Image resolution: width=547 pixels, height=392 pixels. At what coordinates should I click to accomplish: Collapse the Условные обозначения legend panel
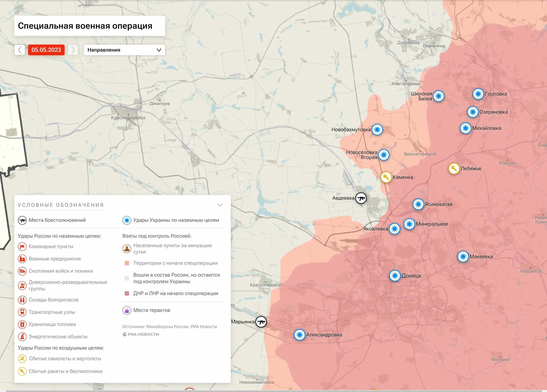tap(220, 205)
